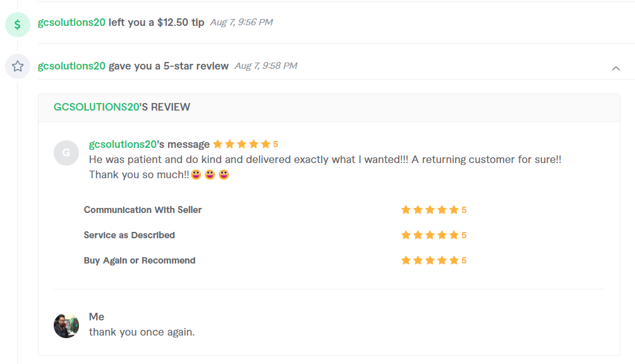Click the Aug 7, 9:58 PM timestamp
This screenshot has height=364, width=635.
click(266, 66)
